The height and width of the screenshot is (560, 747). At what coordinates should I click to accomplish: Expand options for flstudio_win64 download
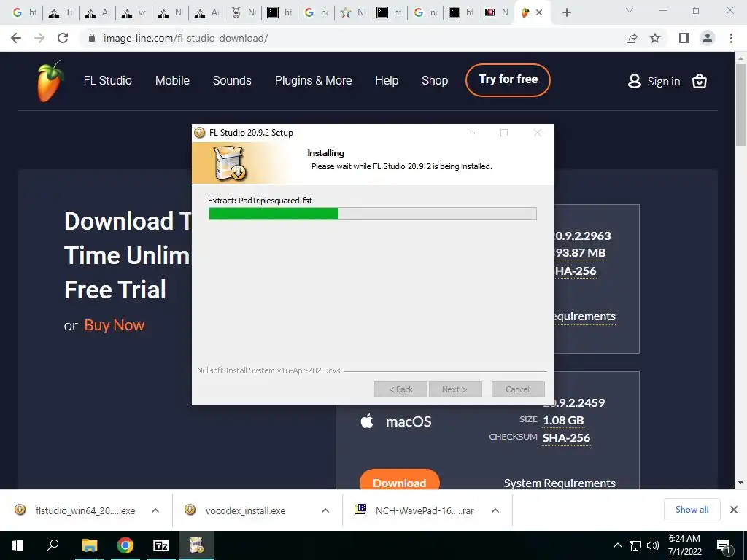pos(155,510)
